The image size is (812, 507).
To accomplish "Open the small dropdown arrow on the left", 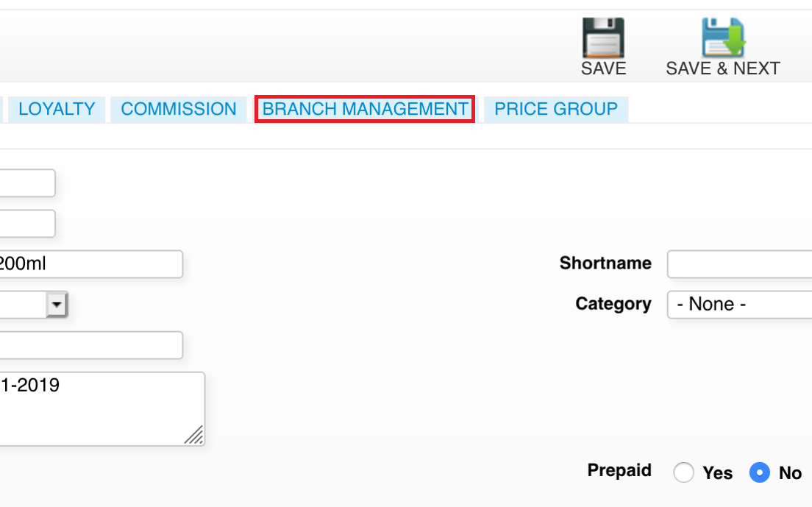I will pos(57,305).
